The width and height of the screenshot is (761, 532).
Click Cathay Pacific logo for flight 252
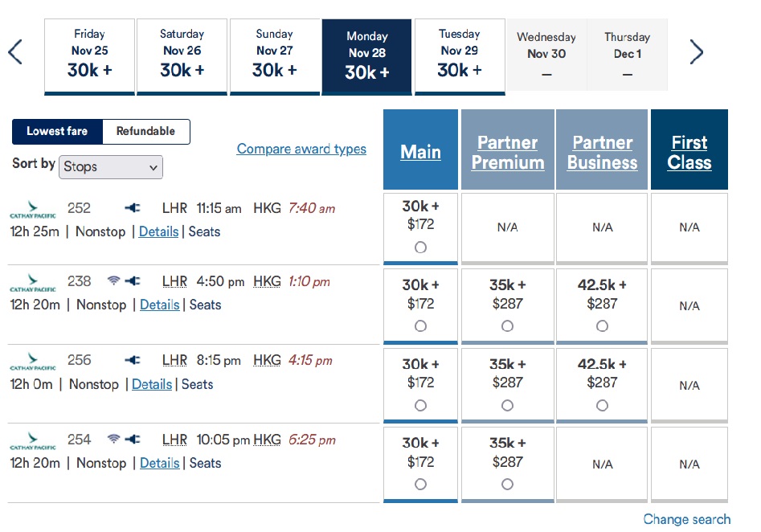coord(33,210)
